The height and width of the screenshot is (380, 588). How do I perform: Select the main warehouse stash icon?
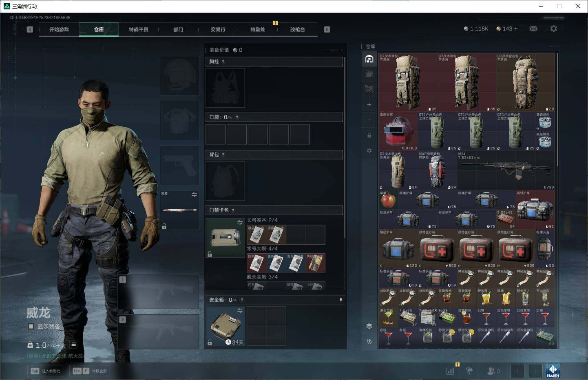(369, 59)
